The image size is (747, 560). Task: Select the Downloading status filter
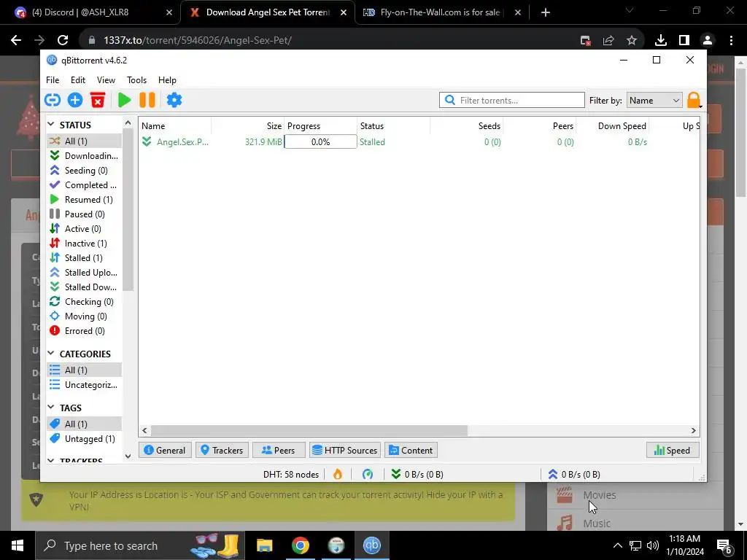(x=85, y=156)
